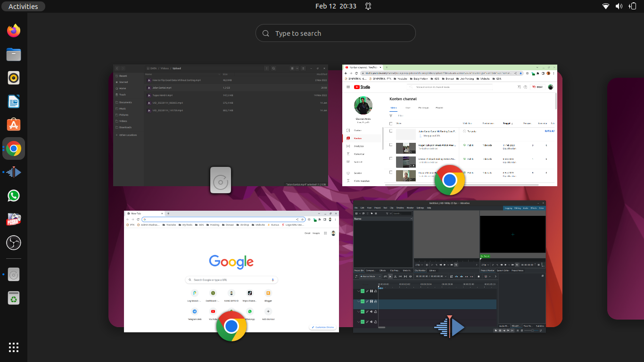Collapse Kdenlive track V2 chevron

coord(358,291)
